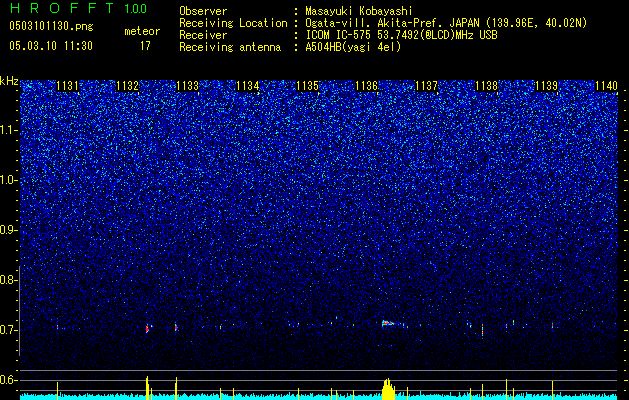Click the version number 1.00
The image size is (629, 400).
[136, 8]
